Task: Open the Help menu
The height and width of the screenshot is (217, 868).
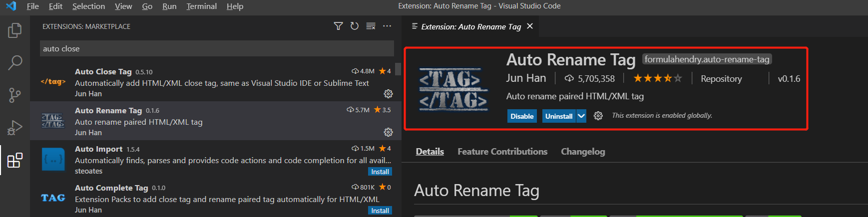Action: click(235, 6)
